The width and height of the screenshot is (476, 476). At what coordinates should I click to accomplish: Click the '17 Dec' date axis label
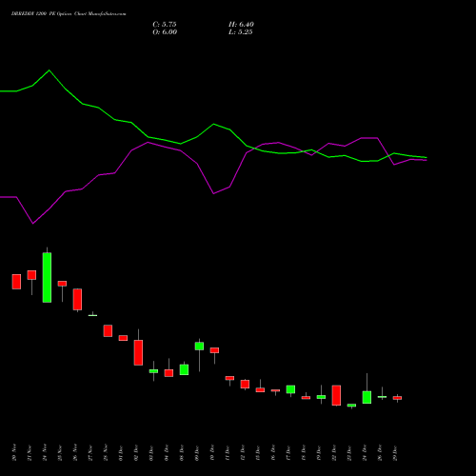[x=288, y=452]
